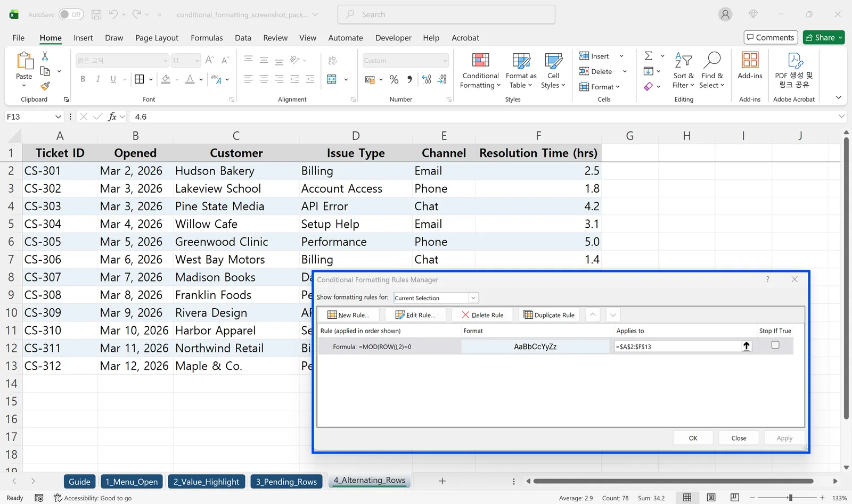Screen dimensions: 852x504
Task: Toggle AutoSave switch
Action: pyautogui.click(x=71, y=14)
